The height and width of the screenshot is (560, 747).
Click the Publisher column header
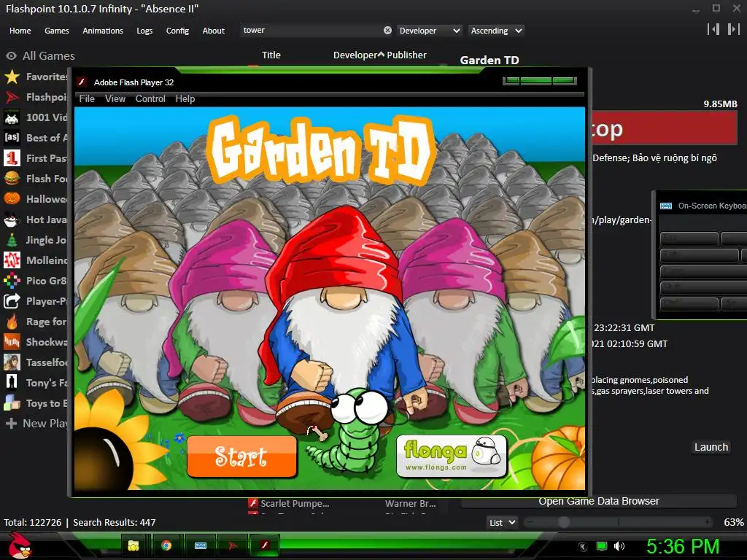pyautogui.click(x=407, y=55)
